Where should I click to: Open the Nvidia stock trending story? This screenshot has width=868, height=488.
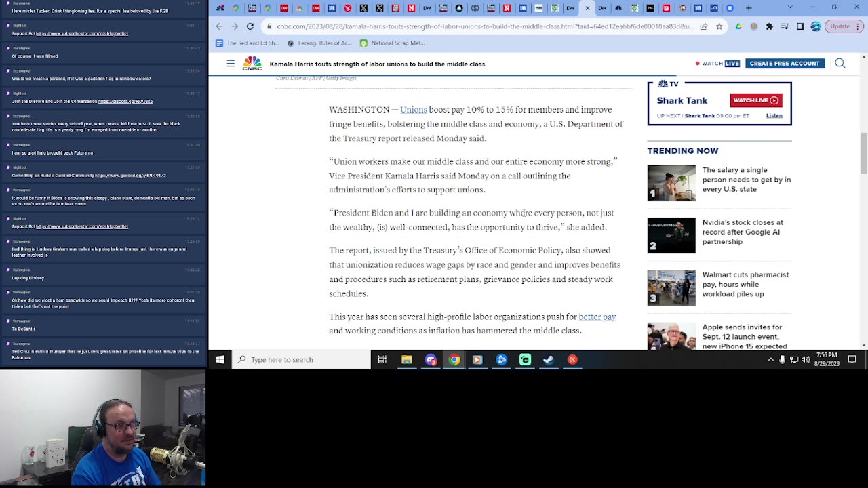743,232
